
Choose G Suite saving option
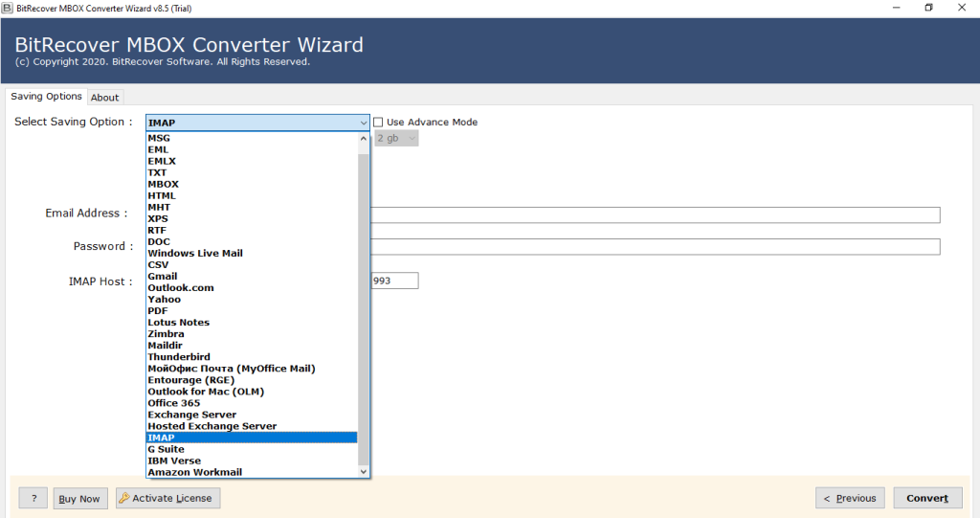(252, 449)
